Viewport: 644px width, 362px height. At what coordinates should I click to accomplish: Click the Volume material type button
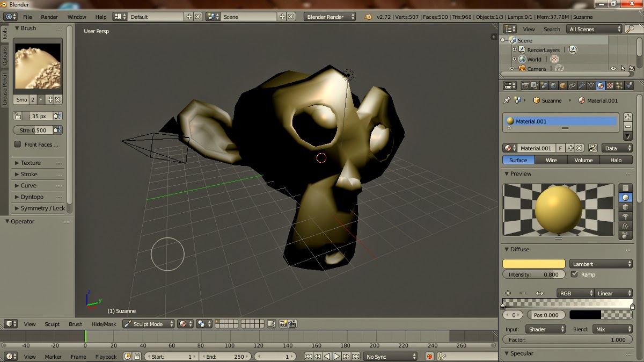[584, 160]
